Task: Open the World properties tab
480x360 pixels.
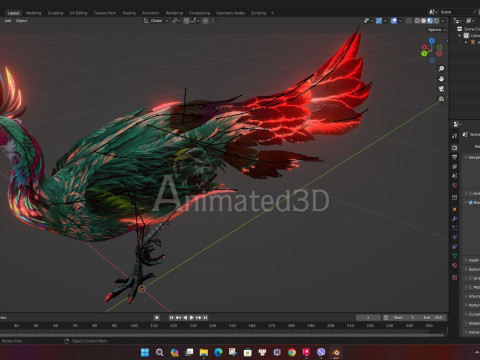Action: click(x=455, y=185)
